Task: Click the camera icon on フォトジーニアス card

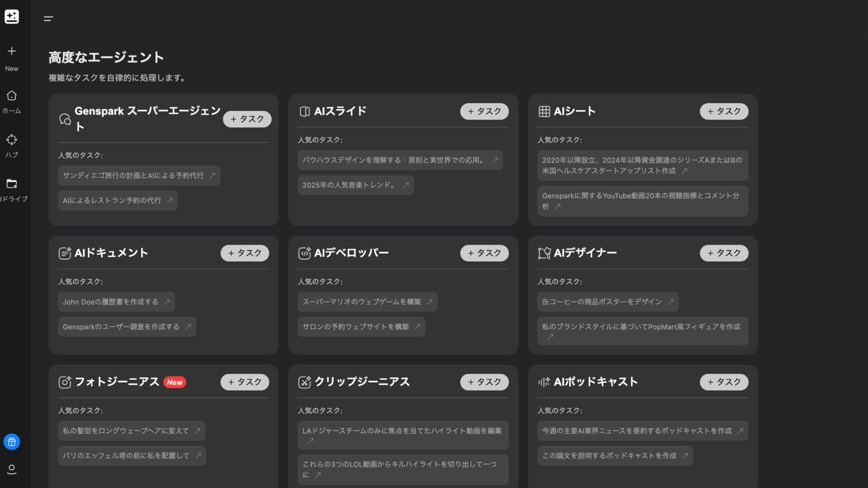Action: (x=65, y=381)
